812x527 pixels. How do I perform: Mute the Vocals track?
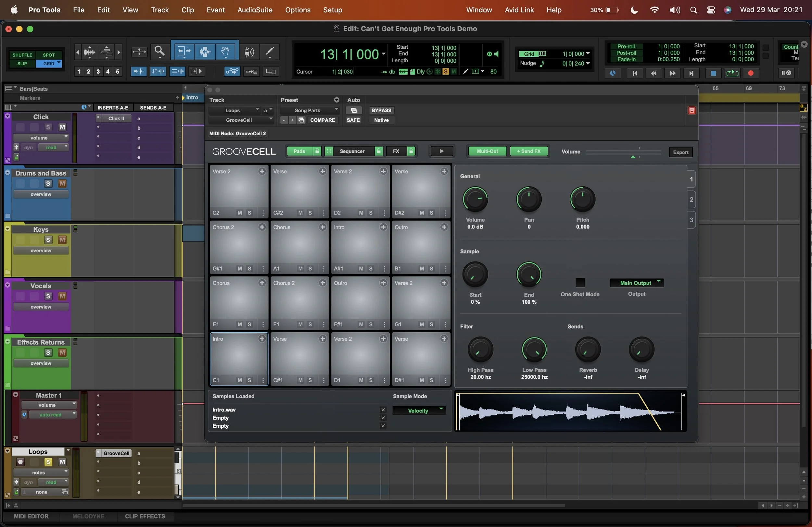pyautogui.click(x=62, y=296)
